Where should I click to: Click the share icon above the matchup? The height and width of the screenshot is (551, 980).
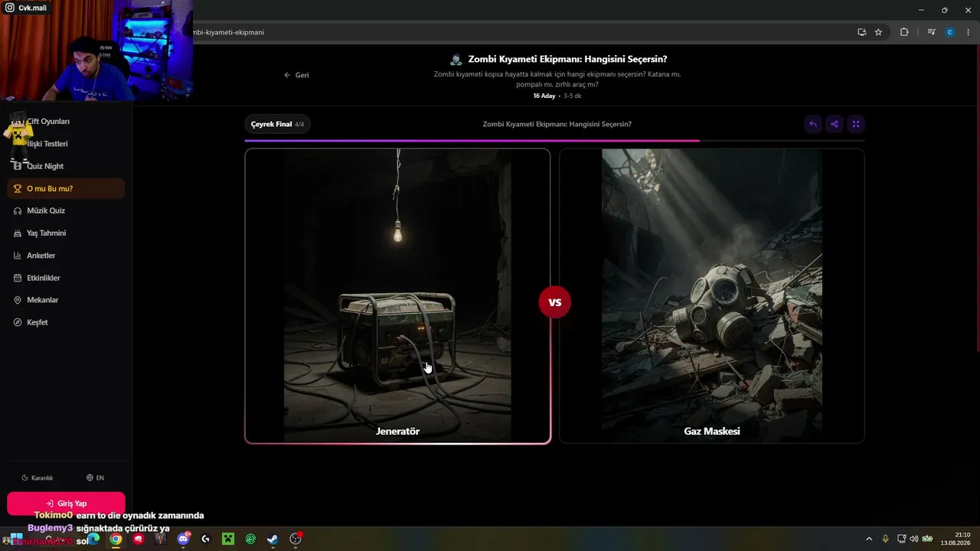pyautogui.click(x=835, y=124)
